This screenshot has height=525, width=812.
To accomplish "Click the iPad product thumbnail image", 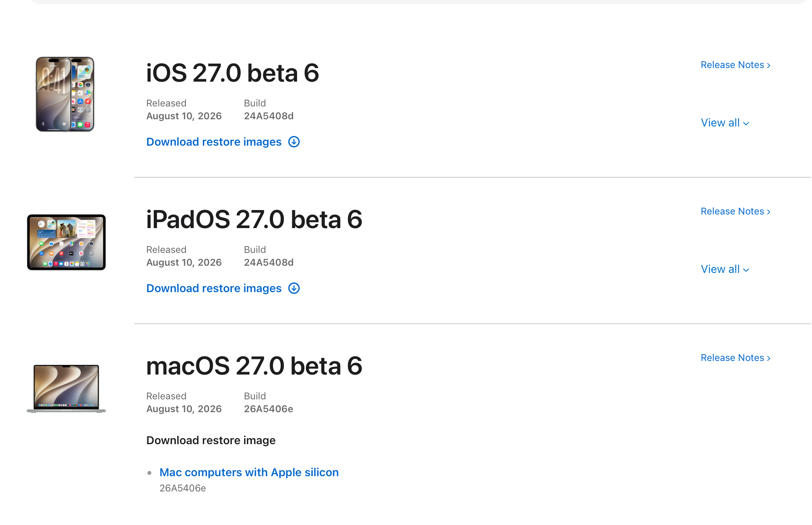I will (66, 242).
